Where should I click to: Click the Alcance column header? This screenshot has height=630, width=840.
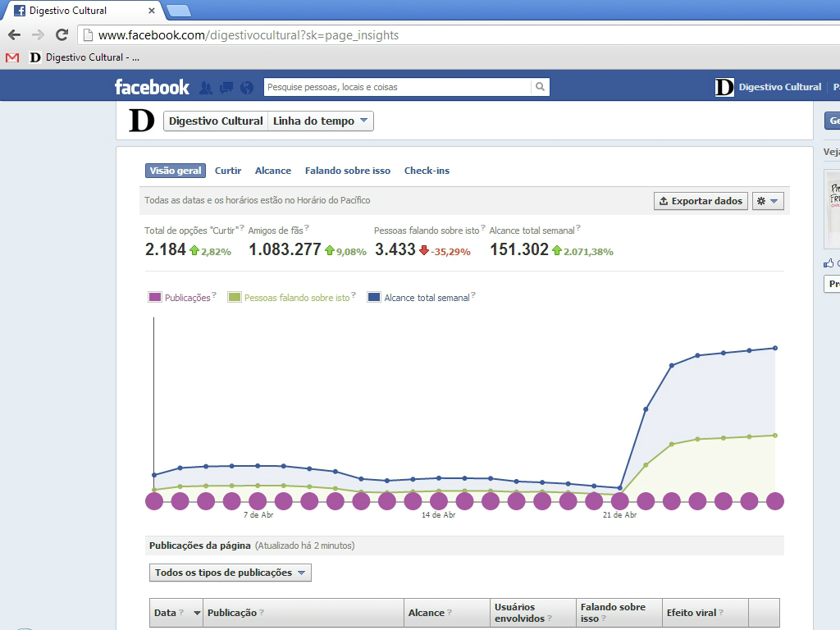click(447, 613)
